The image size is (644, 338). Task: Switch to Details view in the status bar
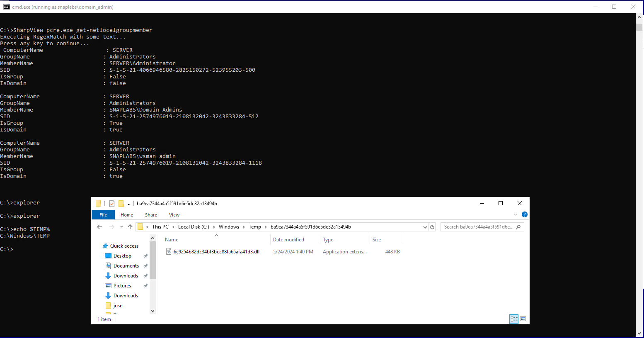pyautogui.click(x=514, y=319)
